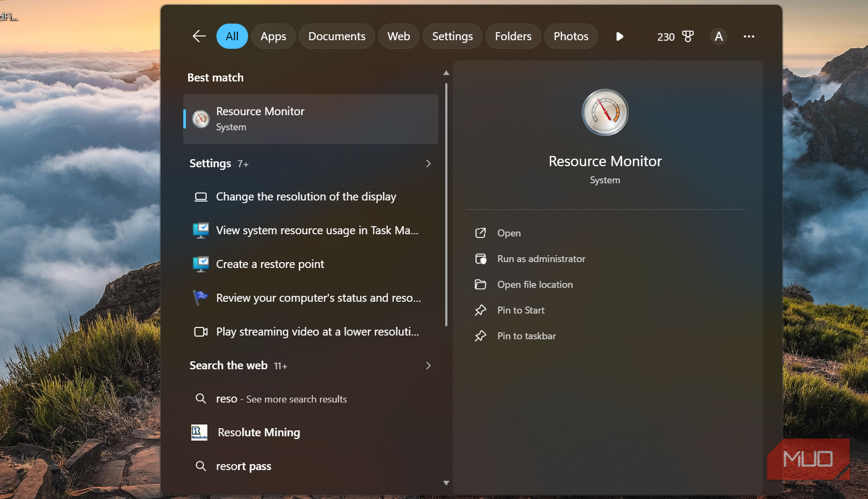
Task: Switch to the Settings filter tab
Action: (452, 36)
